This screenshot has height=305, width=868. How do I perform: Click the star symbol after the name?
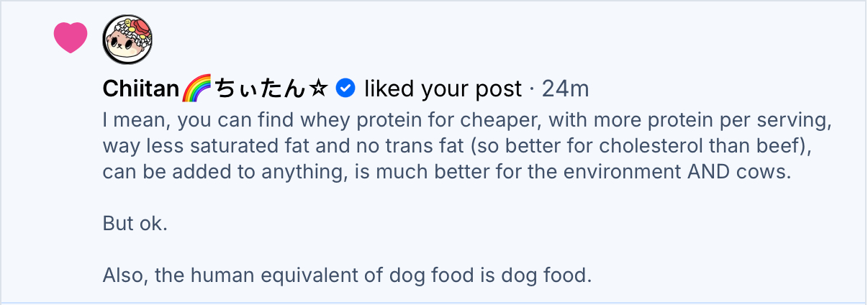318,88
